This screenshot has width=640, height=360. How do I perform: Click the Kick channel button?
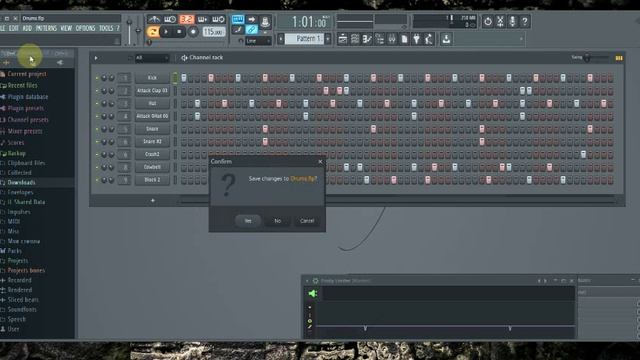click(x=152, y=78)
